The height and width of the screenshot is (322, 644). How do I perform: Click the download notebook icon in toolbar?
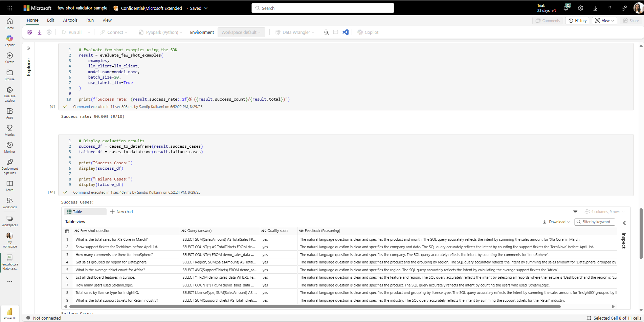pyautogui.click(x=40, y=32)
